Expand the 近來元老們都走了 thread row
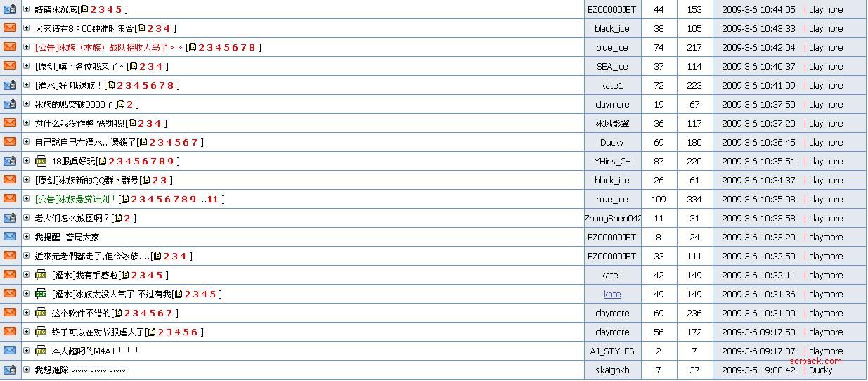 point(27,256)
